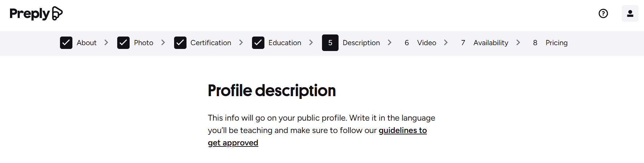Click the Preply logo
The height and width of the screenshot is (163, 644).
[36, 13]
